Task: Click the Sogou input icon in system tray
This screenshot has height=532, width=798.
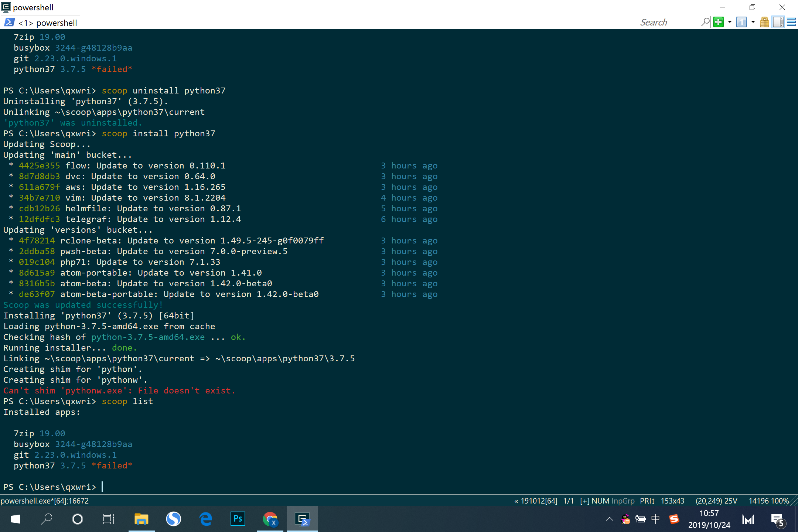Action: click(674, 519)
